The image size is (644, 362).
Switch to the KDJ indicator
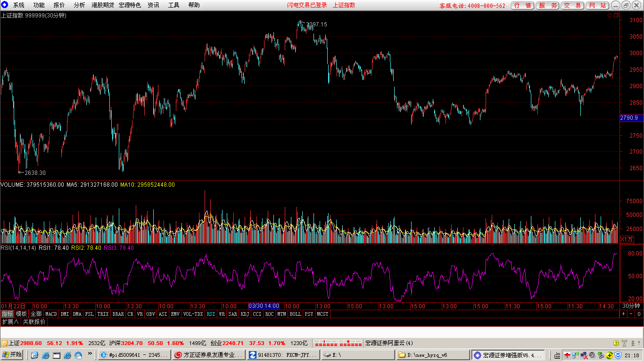(245, 313)
